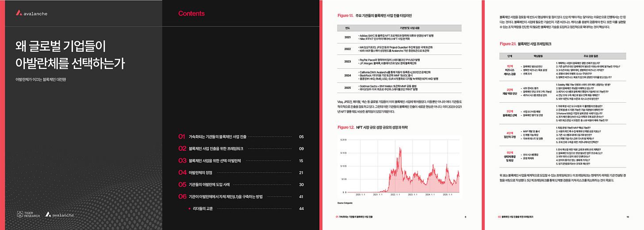Click the 'Contents' heading

coord(191,13)
